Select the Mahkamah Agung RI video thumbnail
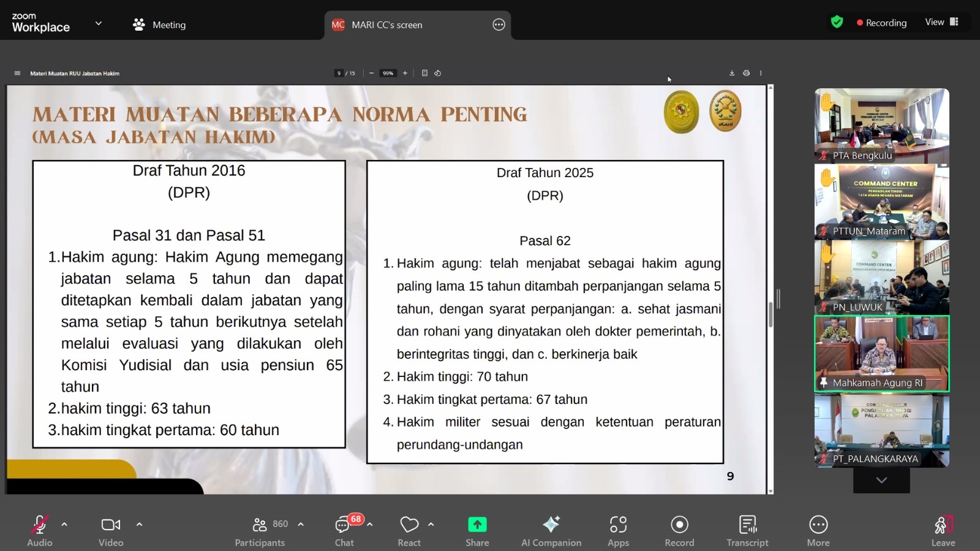The width and height of the screenshot is (980, 551). (x=882, y=354)
